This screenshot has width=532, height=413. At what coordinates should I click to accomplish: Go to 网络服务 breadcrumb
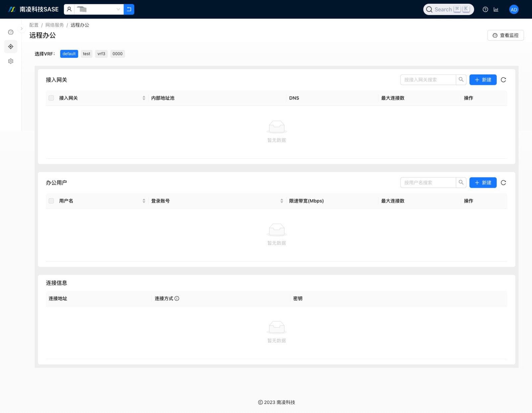point(54,25)
